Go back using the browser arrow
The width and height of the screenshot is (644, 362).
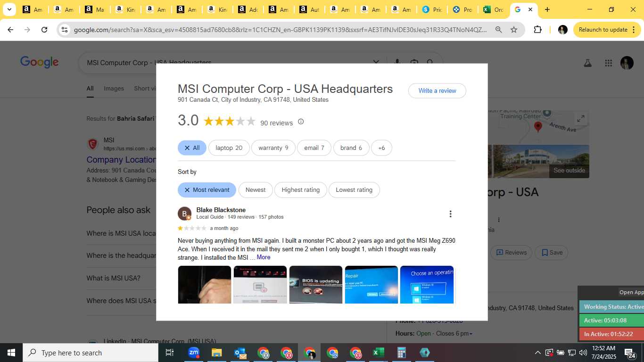pyautogui.click(x=10, y=30)
